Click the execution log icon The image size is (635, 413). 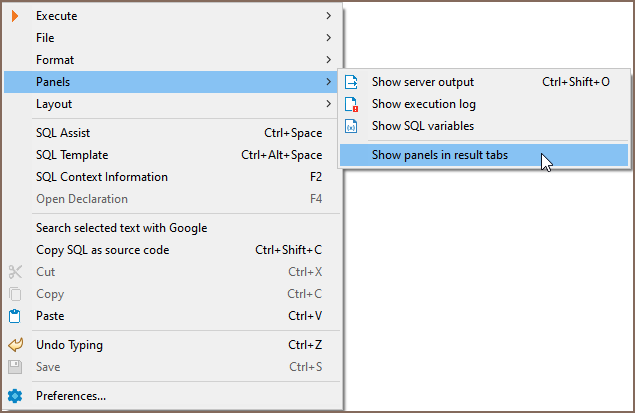pyautogui.click(x=351, y=104)
